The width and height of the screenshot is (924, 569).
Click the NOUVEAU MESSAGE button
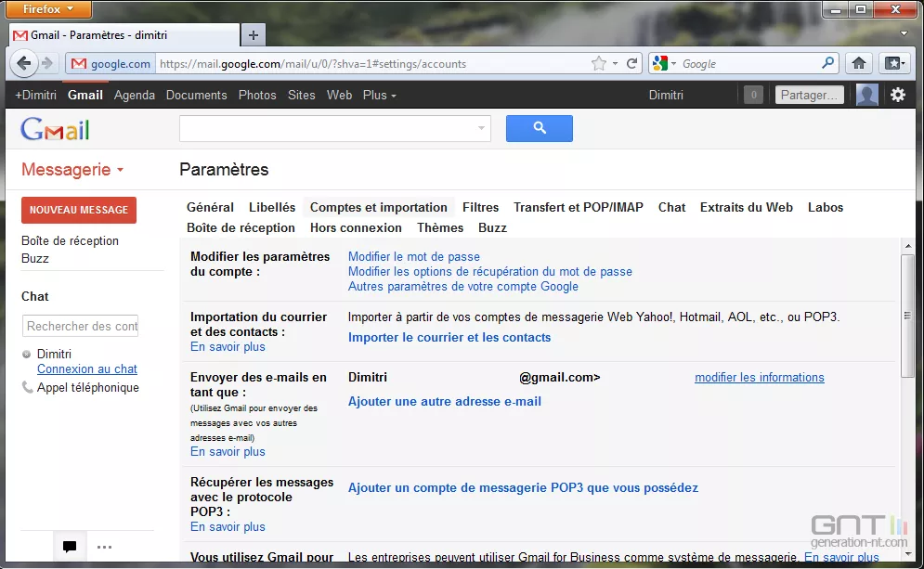[x=79, y=210]
